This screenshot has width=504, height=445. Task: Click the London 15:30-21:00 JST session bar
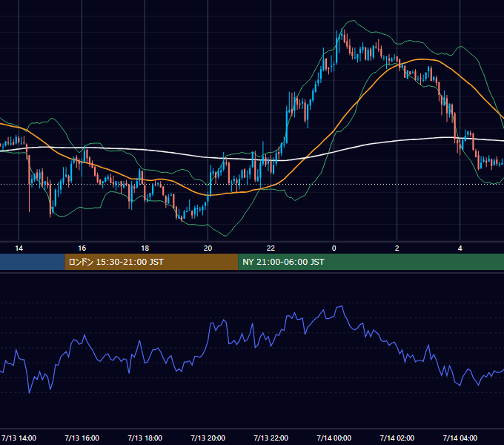(151, 262)
